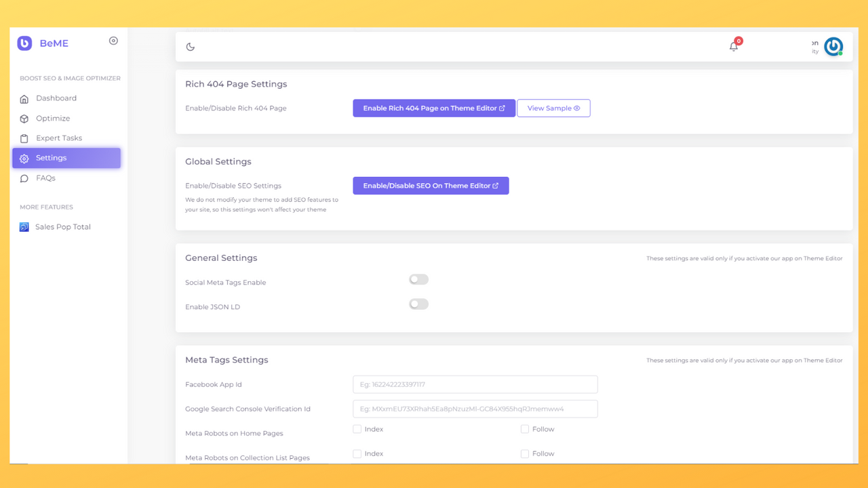Viewport: 868px width, 488px height.
Task: Click the Settings gear icon
Action: coord(24,158)
